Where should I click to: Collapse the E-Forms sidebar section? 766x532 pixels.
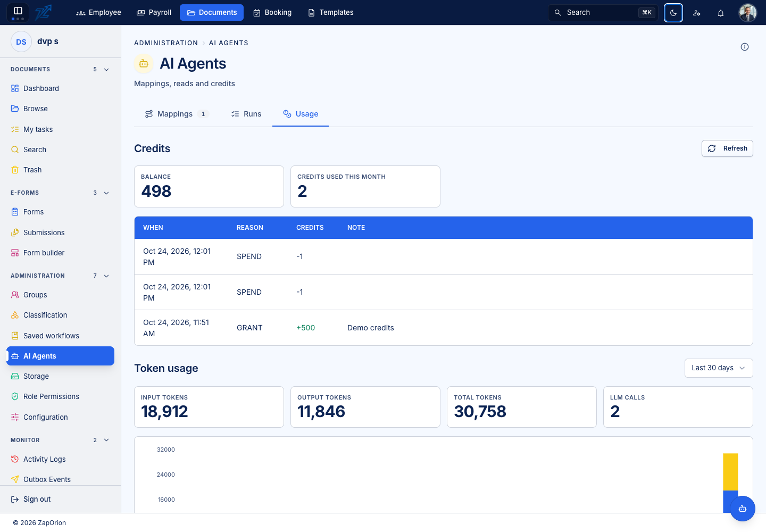(x=106, y=193)
